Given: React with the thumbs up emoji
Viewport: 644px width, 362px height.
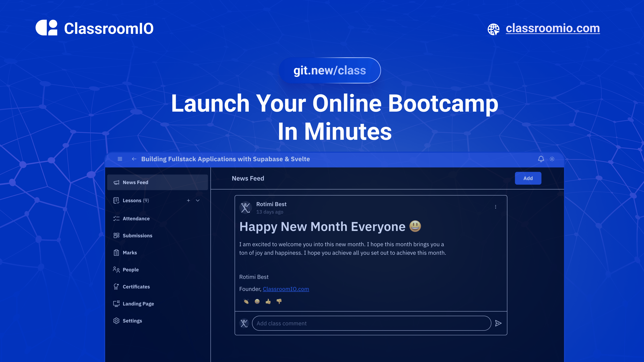Looking at the screenshot, I should 268,301.
